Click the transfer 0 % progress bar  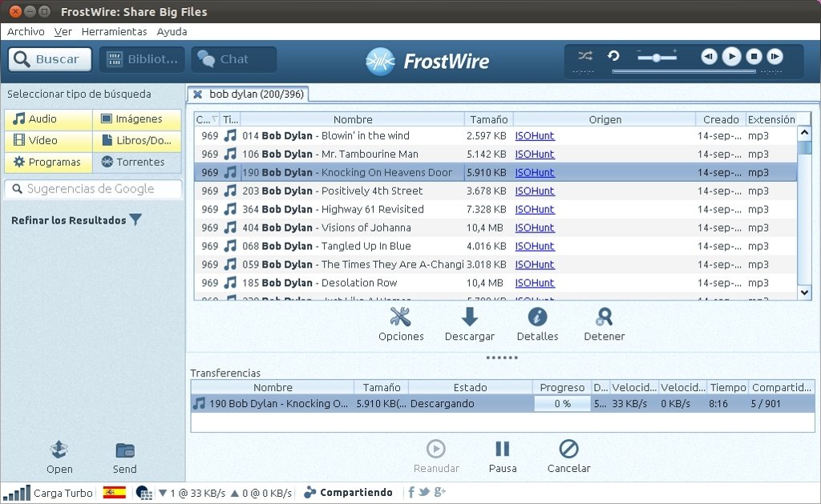click(562, 404)
